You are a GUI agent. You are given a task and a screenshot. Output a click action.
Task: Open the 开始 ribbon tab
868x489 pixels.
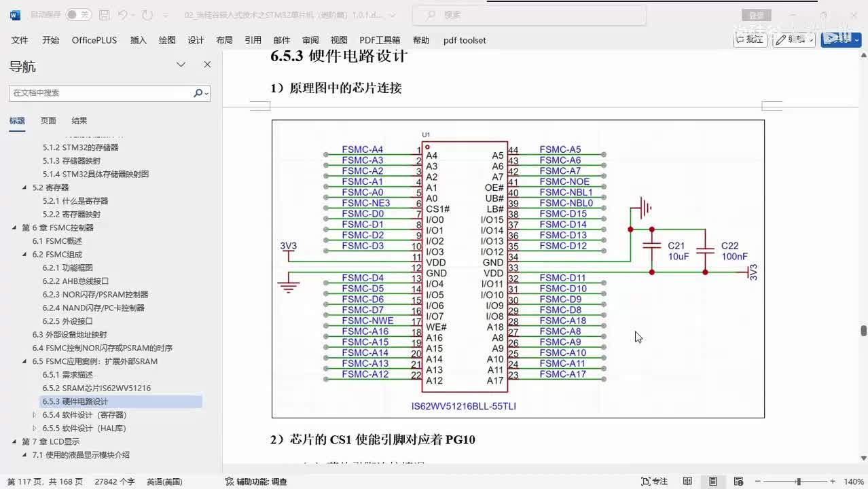pyautogui.click(x=50, y=40)
